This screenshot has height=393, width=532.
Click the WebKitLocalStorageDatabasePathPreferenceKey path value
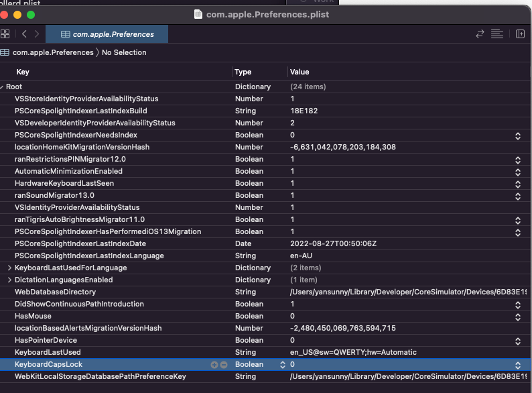tap(408, 376)
